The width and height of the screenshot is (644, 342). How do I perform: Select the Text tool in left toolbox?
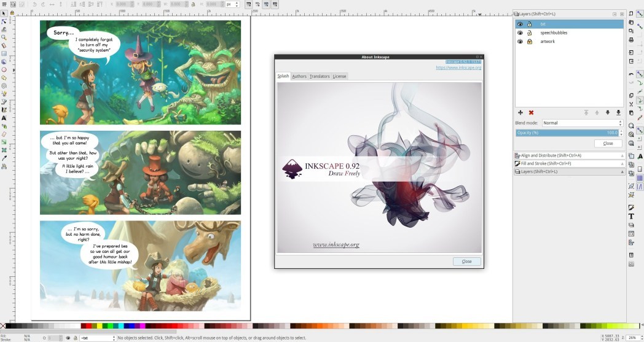[x=4, y=118]
